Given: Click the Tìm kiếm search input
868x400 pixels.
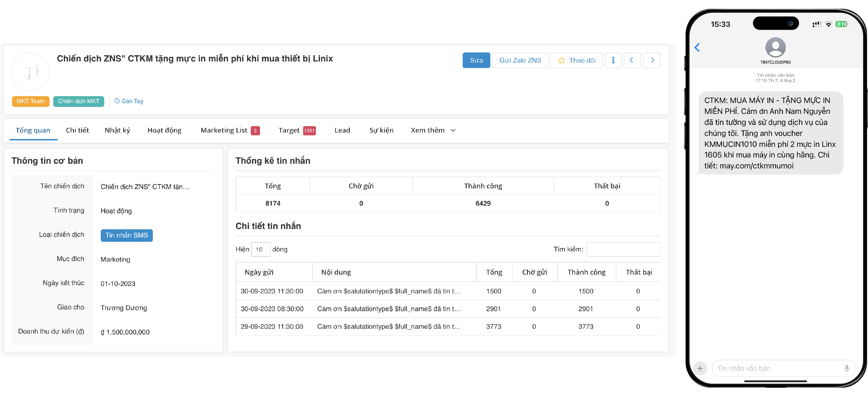Looking at the screenshot, I should pos(623,249).
